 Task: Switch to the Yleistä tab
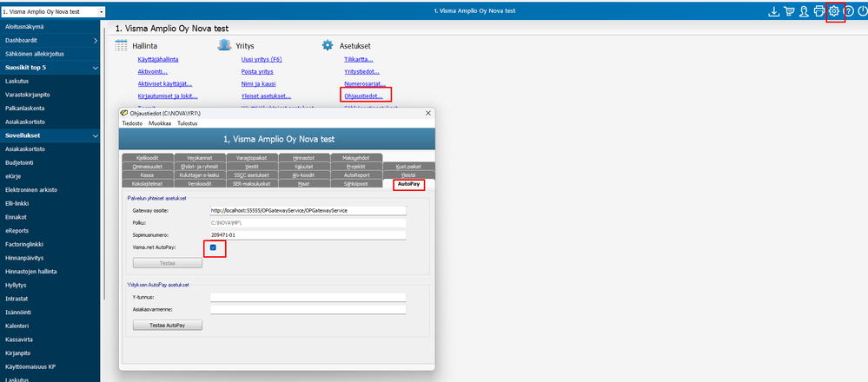point(408,175)
